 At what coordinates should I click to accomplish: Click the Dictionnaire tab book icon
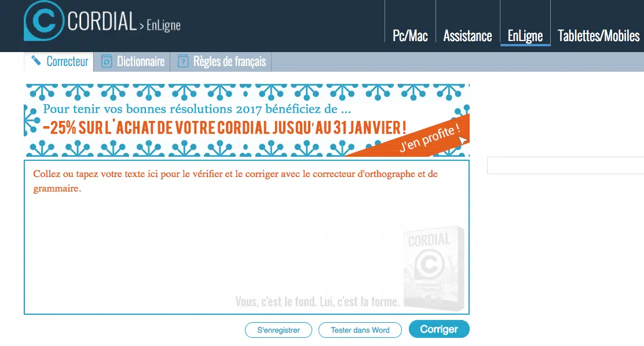107,61
